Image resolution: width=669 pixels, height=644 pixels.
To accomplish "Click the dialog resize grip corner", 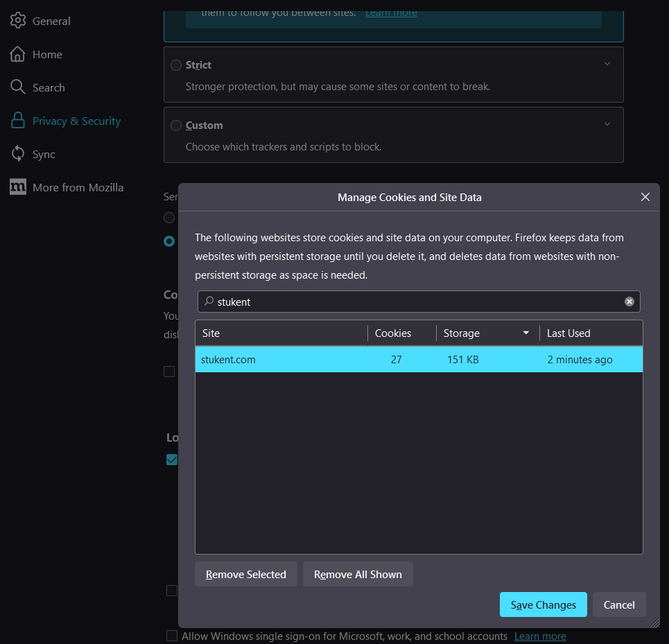I will [x=654, y=623].
